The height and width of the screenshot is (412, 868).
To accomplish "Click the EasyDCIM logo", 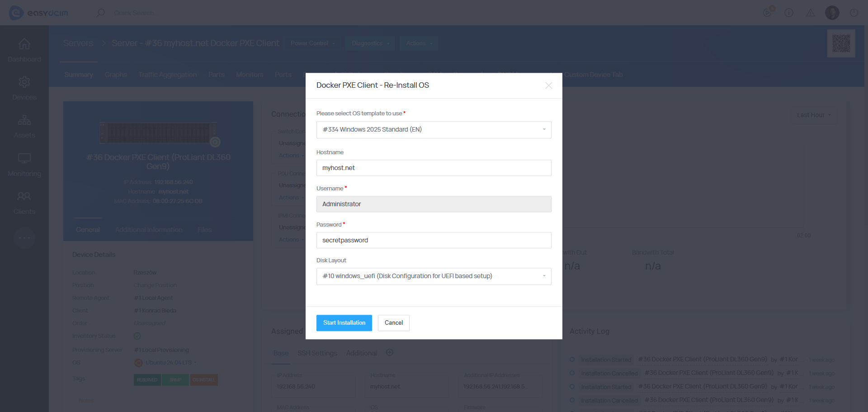I will pos(39,13).
